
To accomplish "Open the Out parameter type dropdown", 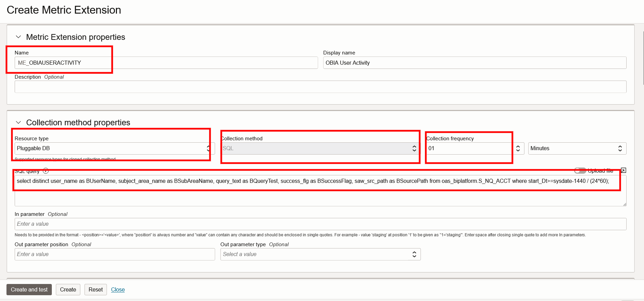I will (x=320, y=254).
